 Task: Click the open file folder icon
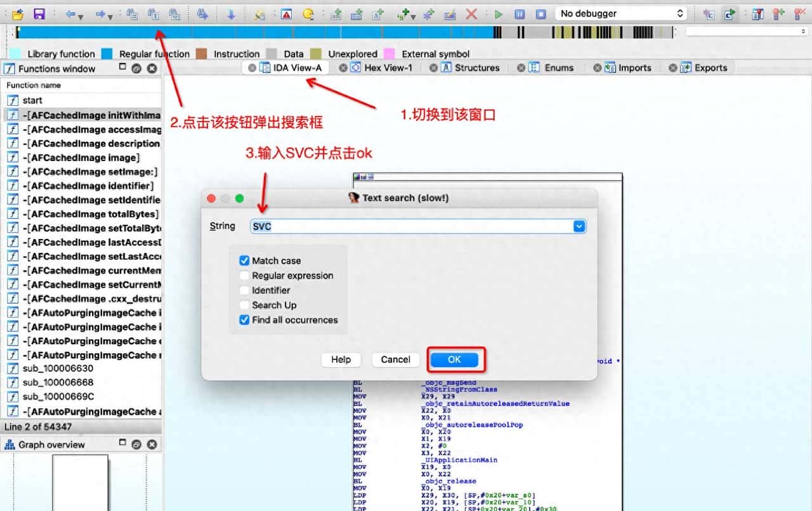[x=18, y=13]
